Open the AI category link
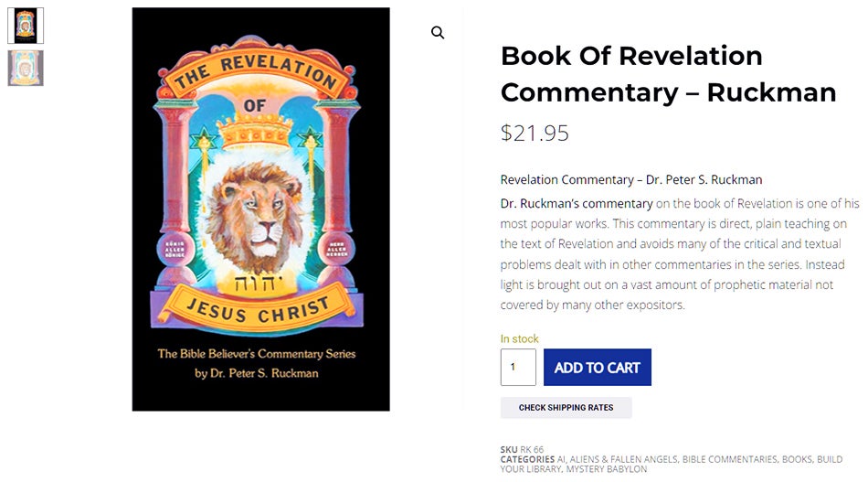868x482 pixels. click(561, 459)
